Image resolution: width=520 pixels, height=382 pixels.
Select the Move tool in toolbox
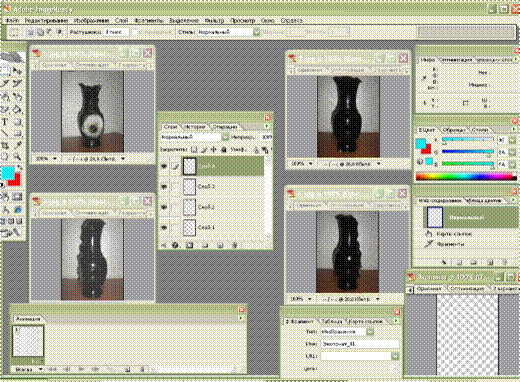[x=17, y=71]
